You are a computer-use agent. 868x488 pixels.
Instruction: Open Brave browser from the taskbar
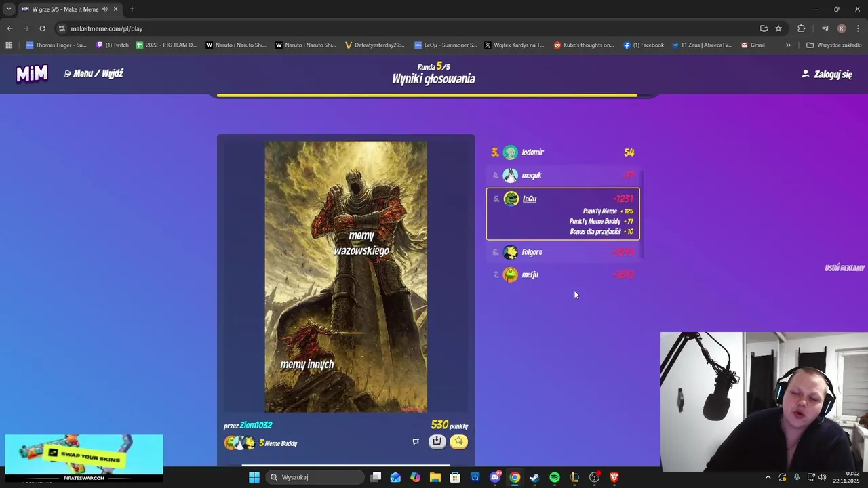(614, 477)
